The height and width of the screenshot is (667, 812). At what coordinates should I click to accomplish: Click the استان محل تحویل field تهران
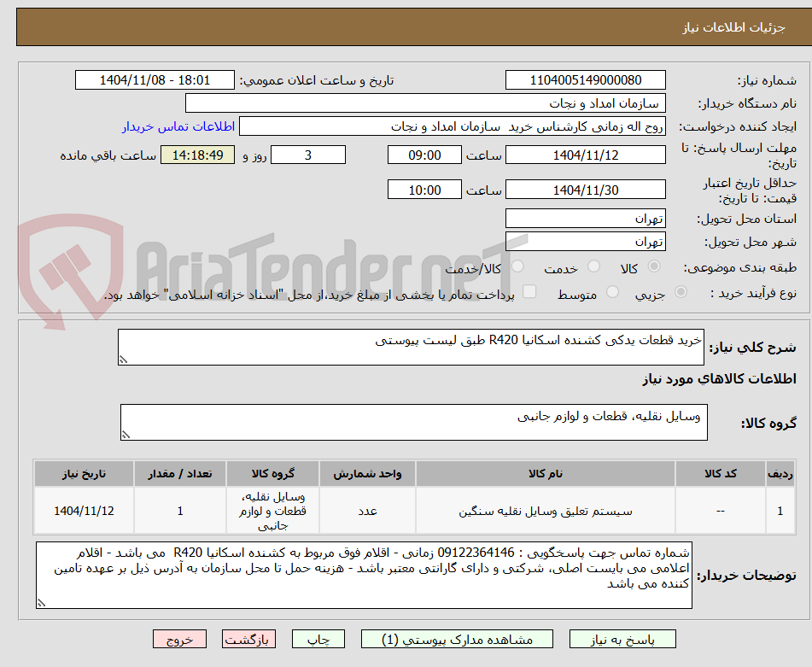tap(585, 219)
